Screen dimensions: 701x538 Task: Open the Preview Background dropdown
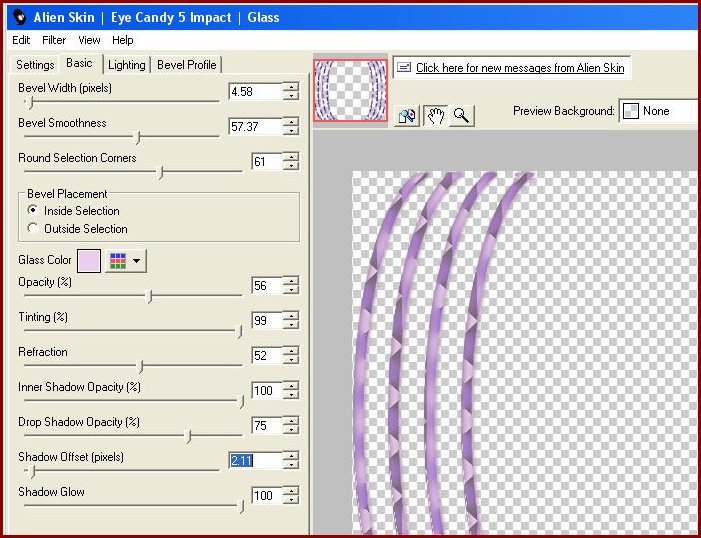tap(659, 111)
